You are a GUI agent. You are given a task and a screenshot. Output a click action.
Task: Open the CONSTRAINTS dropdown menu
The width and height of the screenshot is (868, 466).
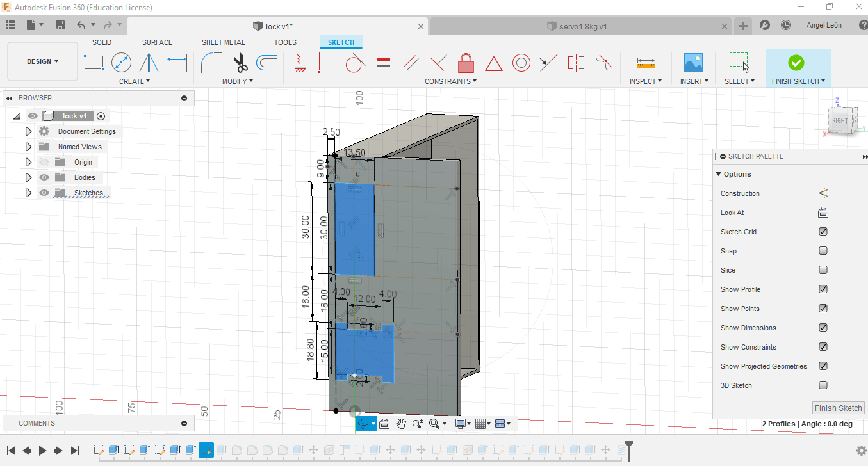click(450, 81)
